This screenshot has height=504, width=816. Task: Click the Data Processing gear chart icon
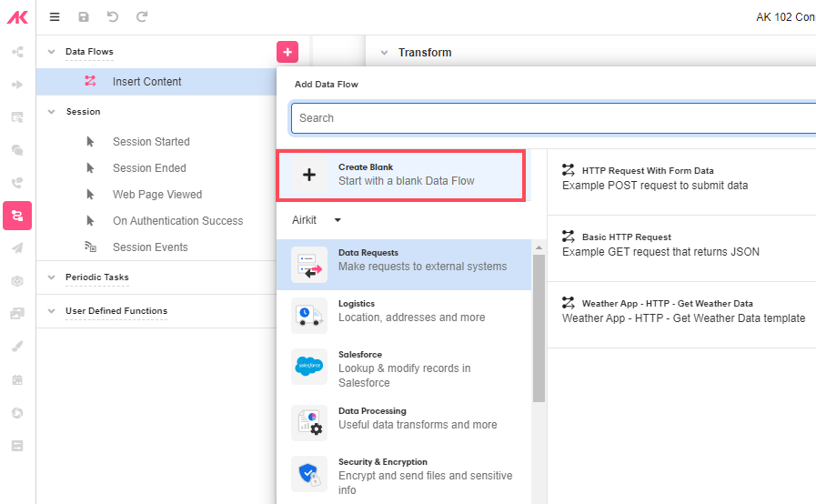click(309, 423)
